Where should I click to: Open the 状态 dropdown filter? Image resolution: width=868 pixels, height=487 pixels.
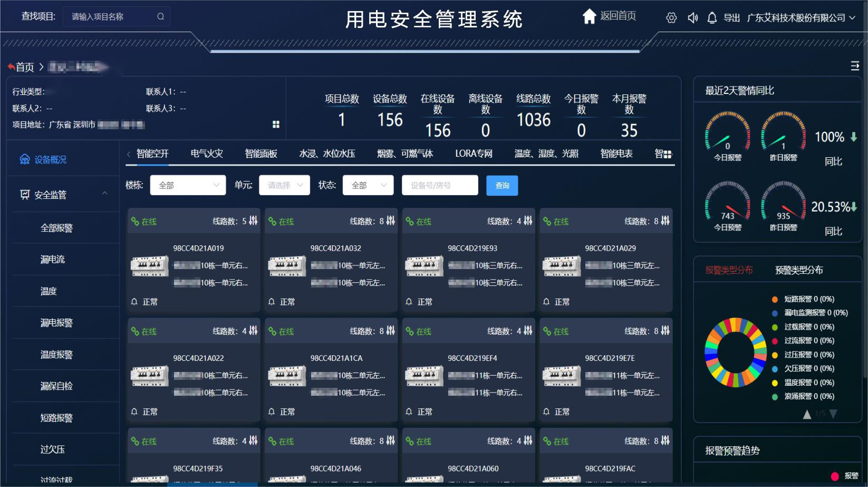368,185
